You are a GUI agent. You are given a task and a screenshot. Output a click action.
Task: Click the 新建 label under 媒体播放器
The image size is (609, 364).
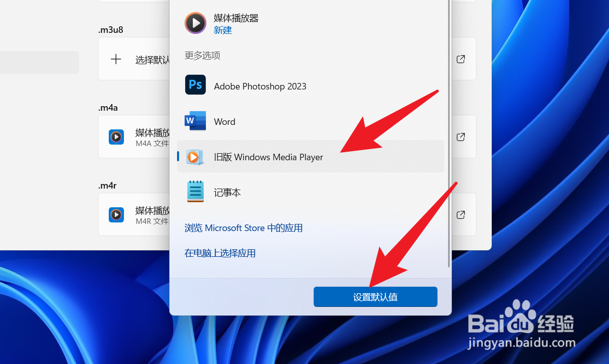click(x=223, y=30)
